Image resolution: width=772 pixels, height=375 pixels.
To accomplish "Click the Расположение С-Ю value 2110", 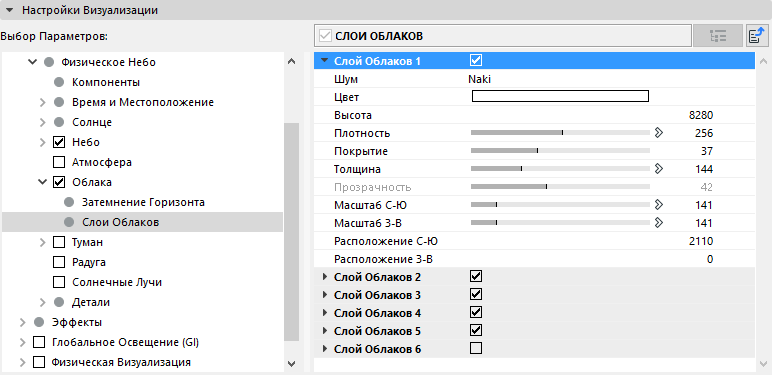I will (x=701, y=241).
